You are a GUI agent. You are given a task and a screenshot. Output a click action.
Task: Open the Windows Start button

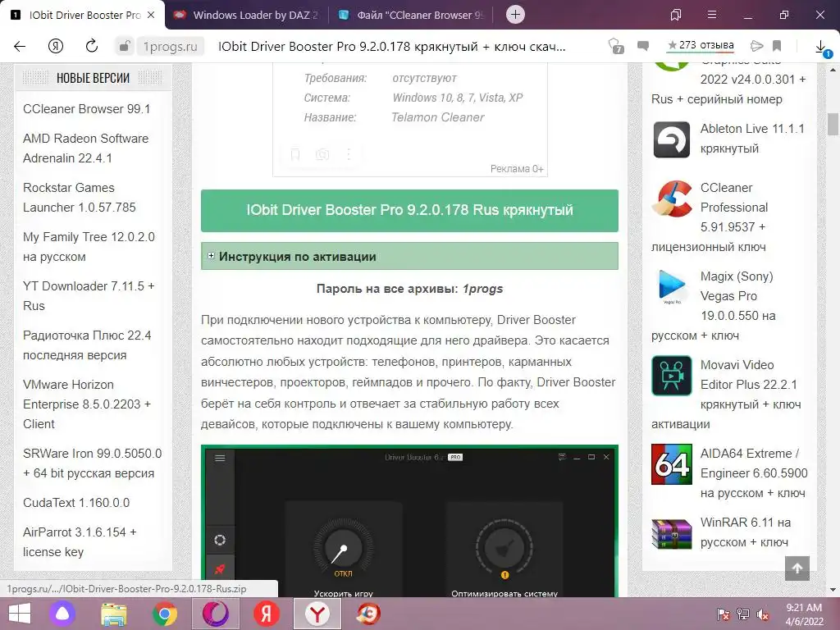[20, 614]
